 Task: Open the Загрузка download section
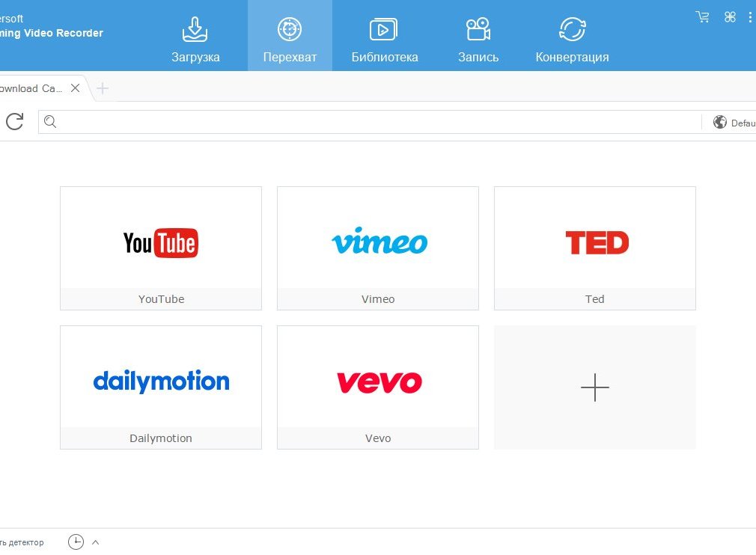click(x=195, y=40)
